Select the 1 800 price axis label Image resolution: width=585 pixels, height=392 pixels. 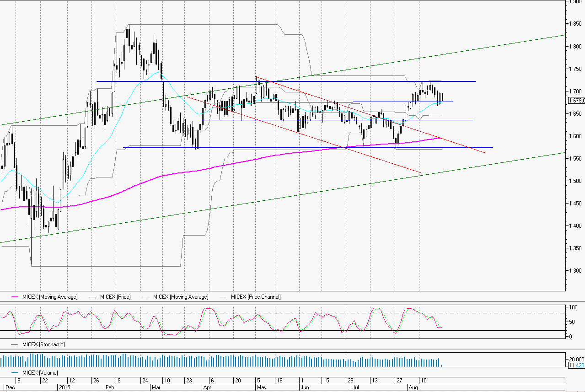pos(575,46)
